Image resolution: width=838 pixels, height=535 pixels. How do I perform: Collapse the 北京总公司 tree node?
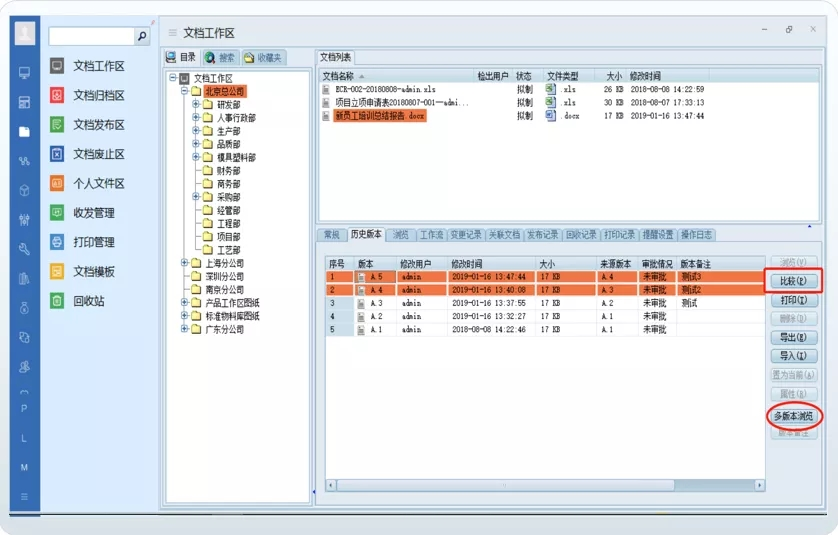[184, 91]
